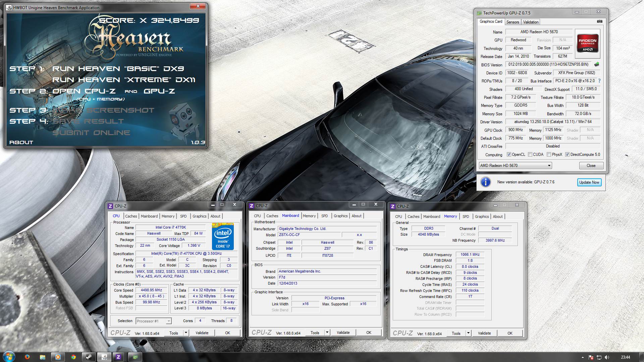Launch Chrome from the taskbar

(x=73, y=357)
